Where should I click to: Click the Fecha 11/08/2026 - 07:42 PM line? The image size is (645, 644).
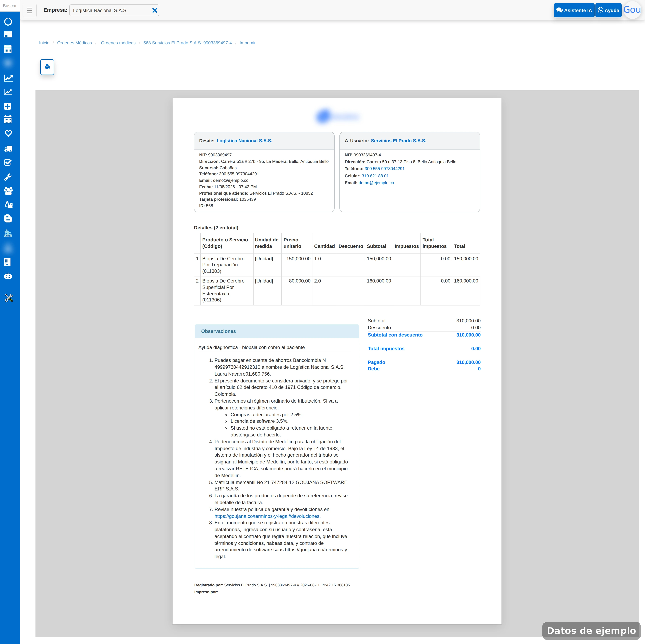click(228, 187)
